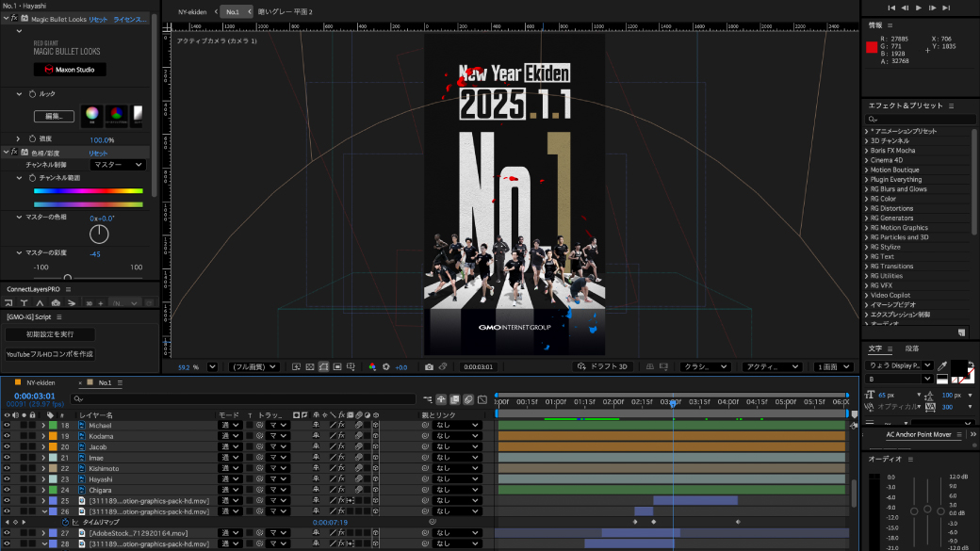Open the region of interest tool

point(337,367)
